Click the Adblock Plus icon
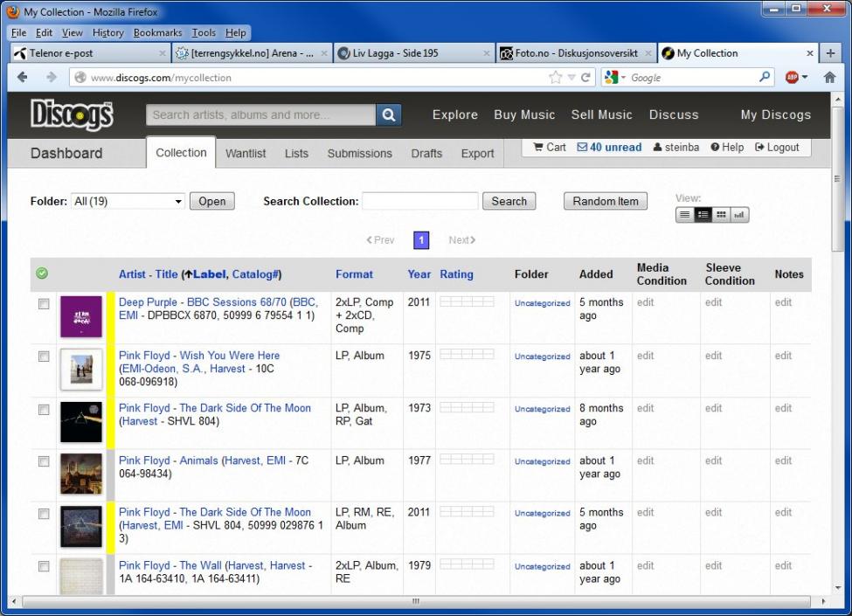The image size is (852, 616). (792, 77)
